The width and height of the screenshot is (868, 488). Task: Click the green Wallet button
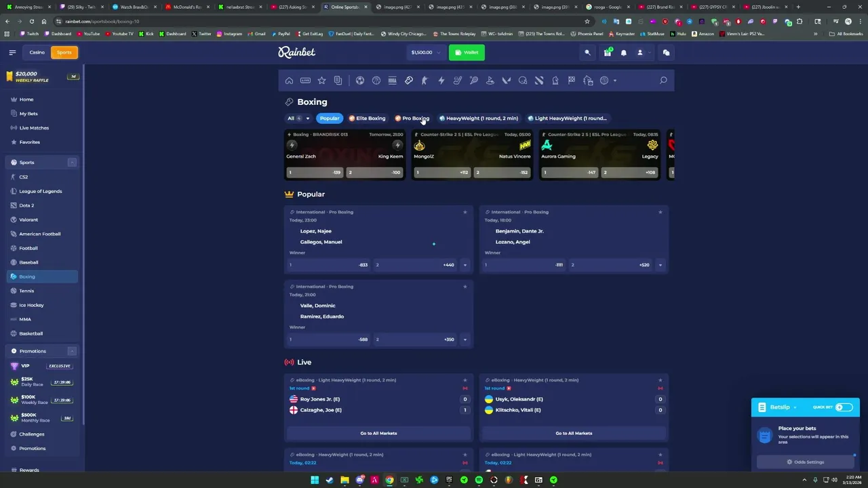(x=467, y=52)
